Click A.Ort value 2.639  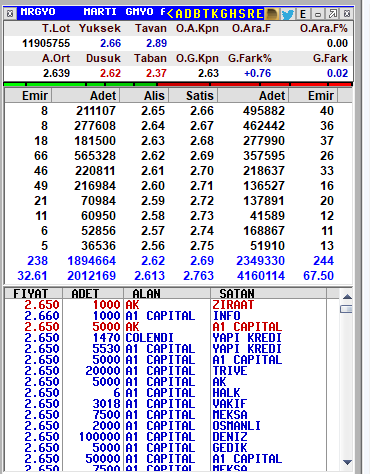tap(56, 73)
